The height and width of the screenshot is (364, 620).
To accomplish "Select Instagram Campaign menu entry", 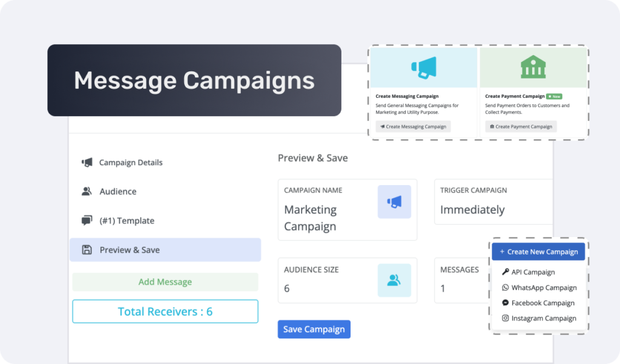I will point(543,318).
